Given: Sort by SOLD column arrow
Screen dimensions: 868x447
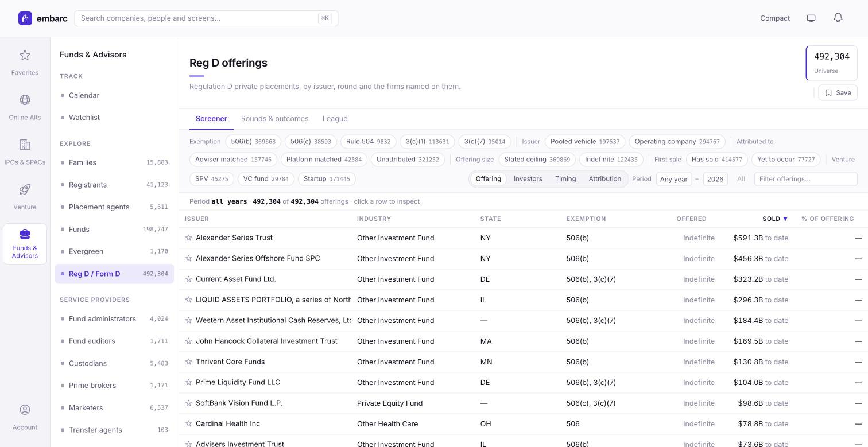Looking at the screenshot, I should pos(785,219).
